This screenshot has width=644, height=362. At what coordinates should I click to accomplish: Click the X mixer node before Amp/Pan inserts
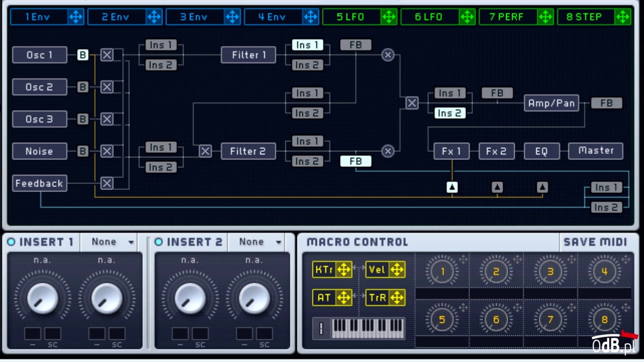click(x=412, y=103)
